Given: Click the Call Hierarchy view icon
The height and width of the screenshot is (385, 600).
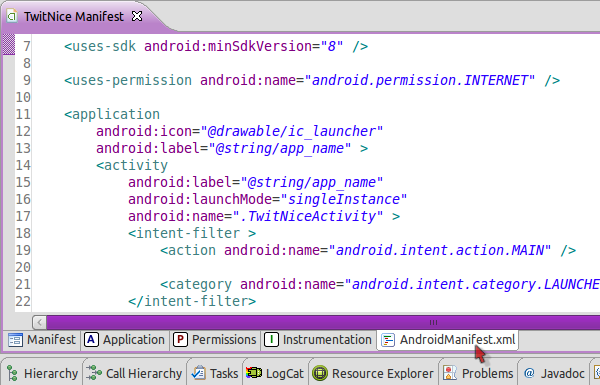Looking at the screenshot, I should point(94,373).
